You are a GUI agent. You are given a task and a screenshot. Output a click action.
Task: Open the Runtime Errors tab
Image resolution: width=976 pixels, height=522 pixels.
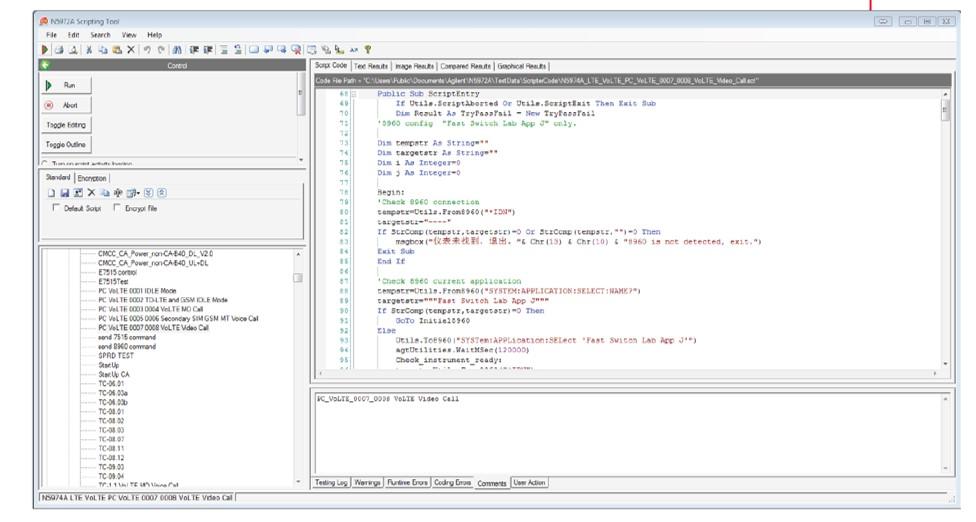pos(408,483)
